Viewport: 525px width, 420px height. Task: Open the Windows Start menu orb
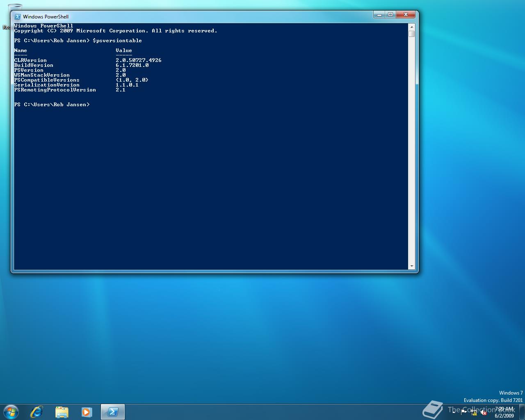pos(11,412)
